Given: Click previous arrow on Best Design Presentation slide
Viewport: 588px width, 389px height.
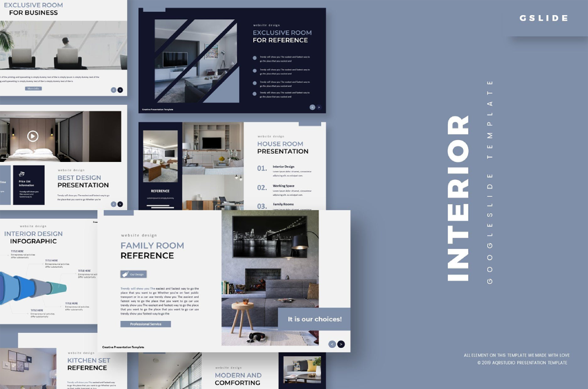Looking at the screenshot, I should click(x=114, y=204).
